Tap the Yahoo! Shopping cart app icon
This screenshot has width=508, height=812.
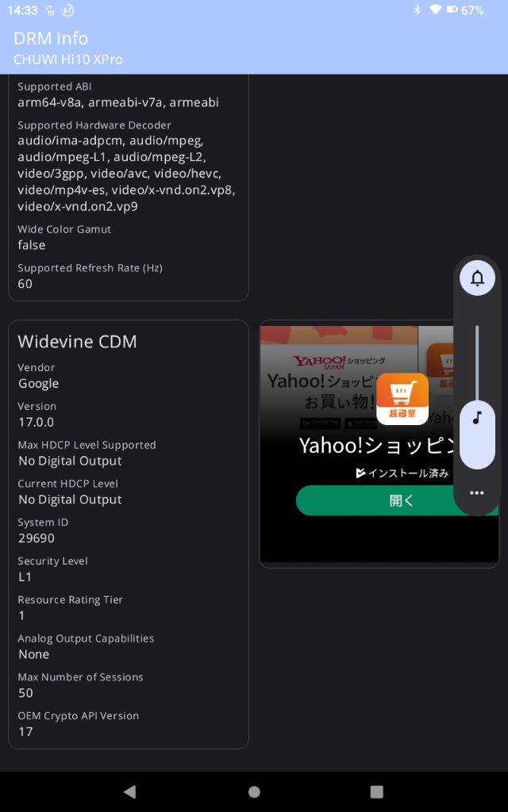402,399
